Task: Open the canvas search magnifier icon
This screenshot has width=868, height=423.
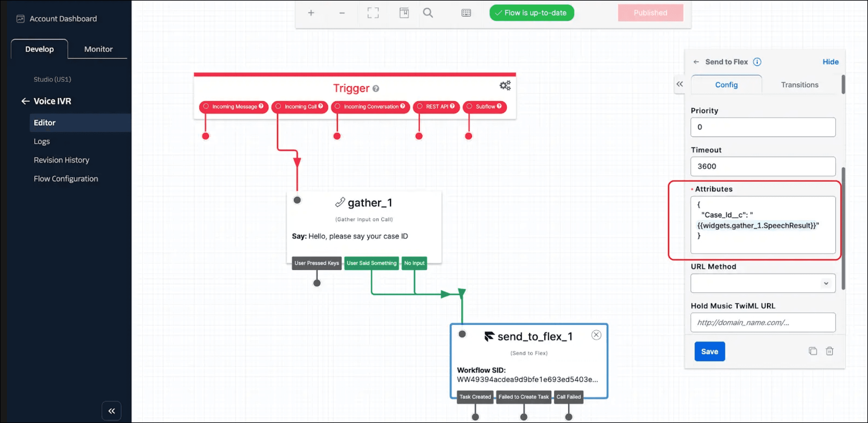Action: pyautogui.click(x=428, y=13)
